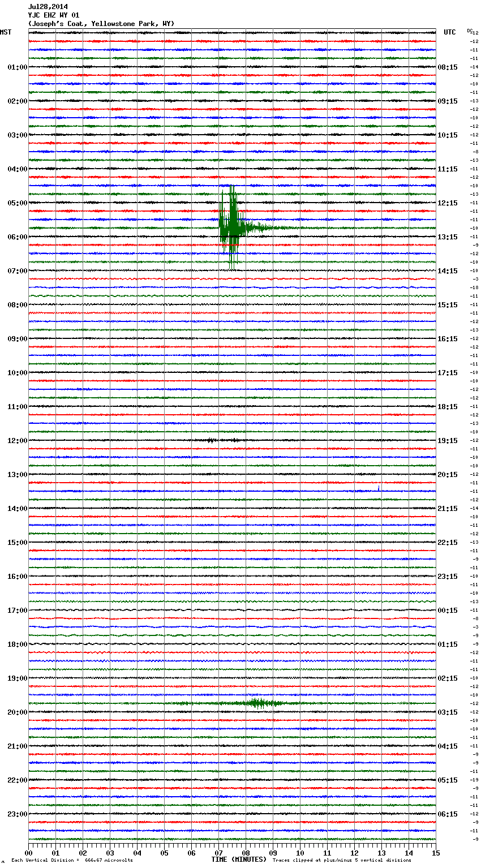Click the 06:15 UTC time label
Image resolution: width=481 pixels, height=868 pixels.
[448, 814]
